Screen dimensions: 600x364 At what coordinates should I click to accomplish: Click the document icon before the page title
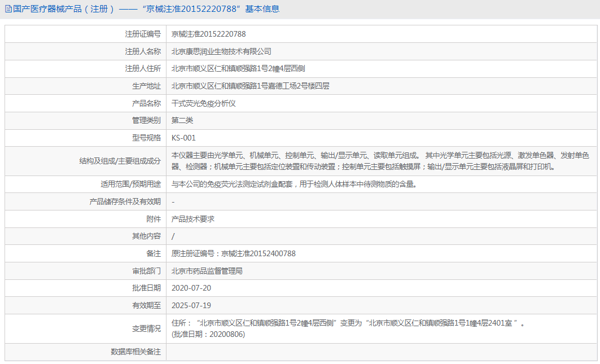pos(7,9)
